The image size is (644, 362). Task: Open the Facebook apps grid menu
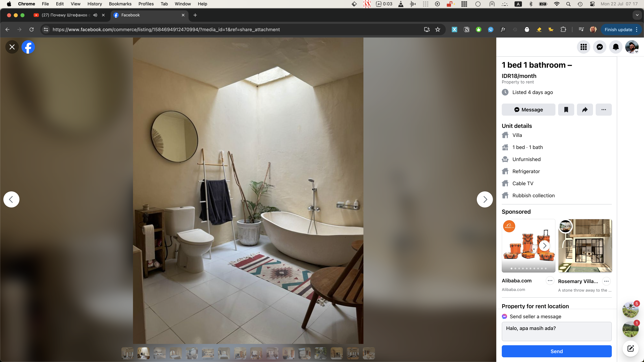(x=583, y=47)
